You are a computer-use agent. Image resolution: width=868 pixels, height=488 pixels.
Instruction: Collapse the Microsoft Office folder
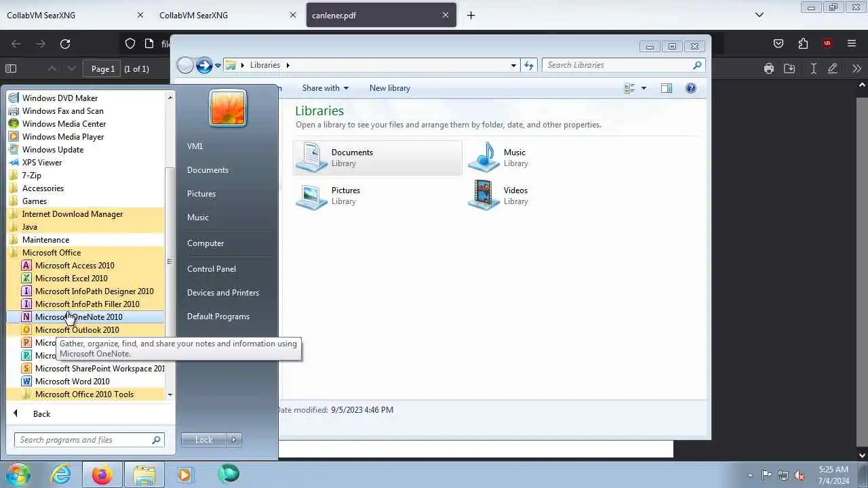coord(51,253)
